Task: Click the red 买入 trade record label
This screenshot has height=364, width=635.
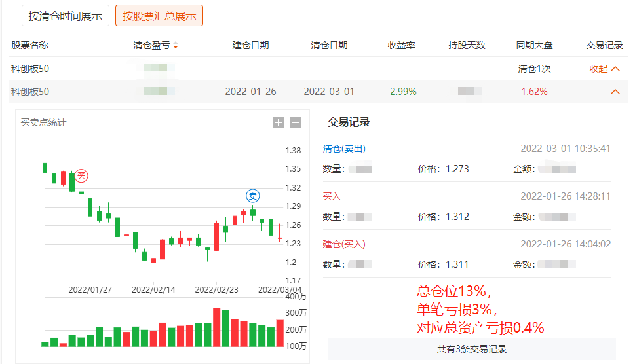Action: tap(332, 196)
